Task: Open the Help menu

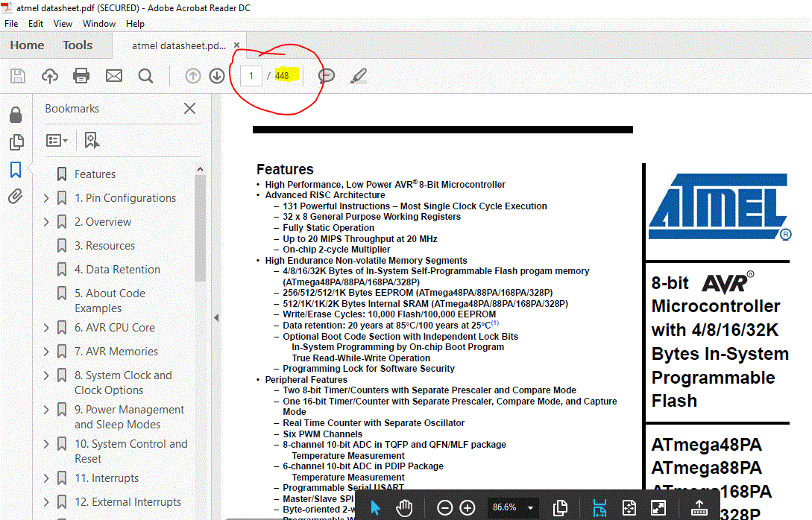Action: click(x=135, y=24)
